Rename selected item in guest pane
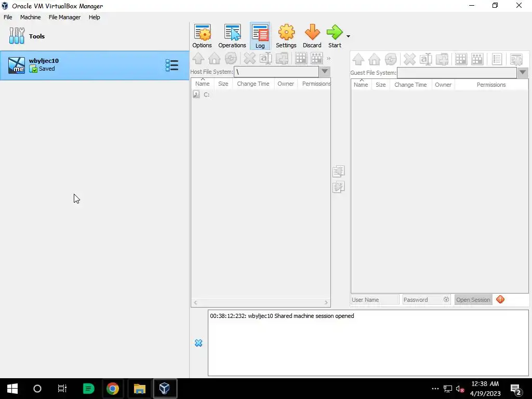This screenshot has width=532, height=399. [425, 59]
